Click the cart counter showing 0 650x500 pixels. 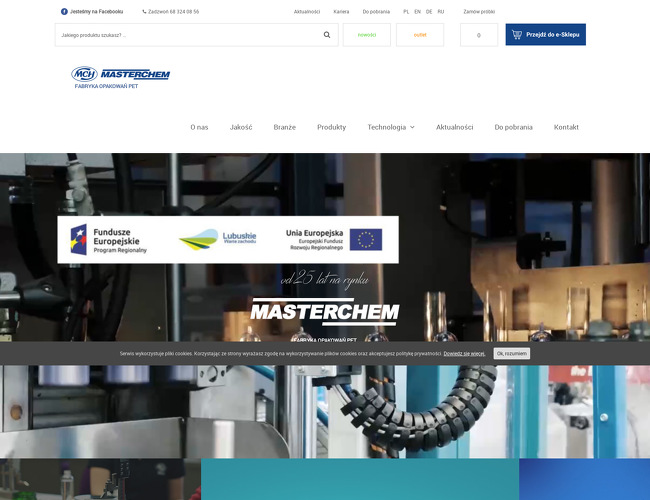(x=479, y=35)
